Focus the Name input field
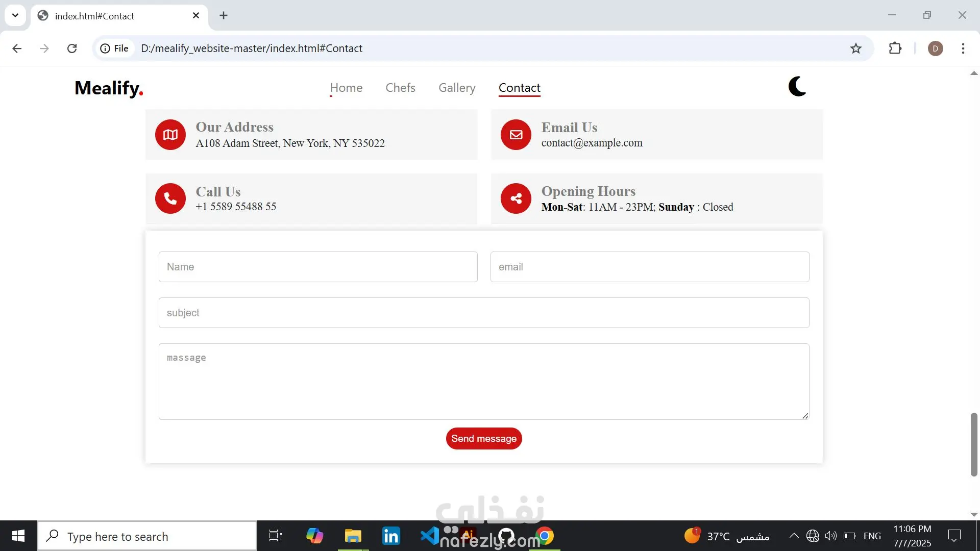Image resolution: width=980 pixels, height=551 pixels. [318, 267]
